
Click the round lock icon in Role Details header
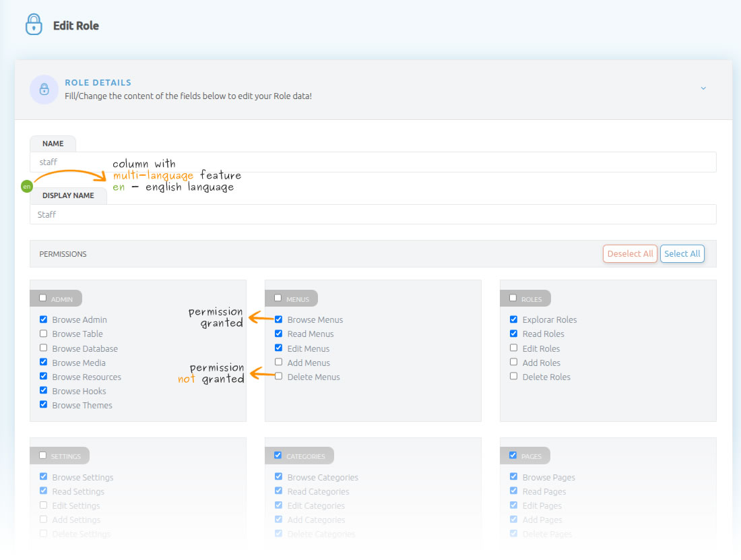click(44, 90)
